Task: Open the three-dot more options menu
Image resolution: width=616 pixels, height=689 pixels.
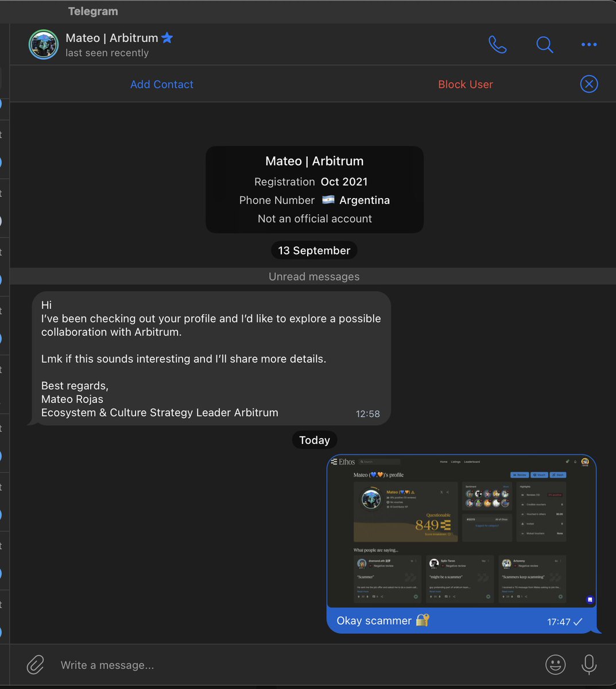Action: click(x=589, y=44)
